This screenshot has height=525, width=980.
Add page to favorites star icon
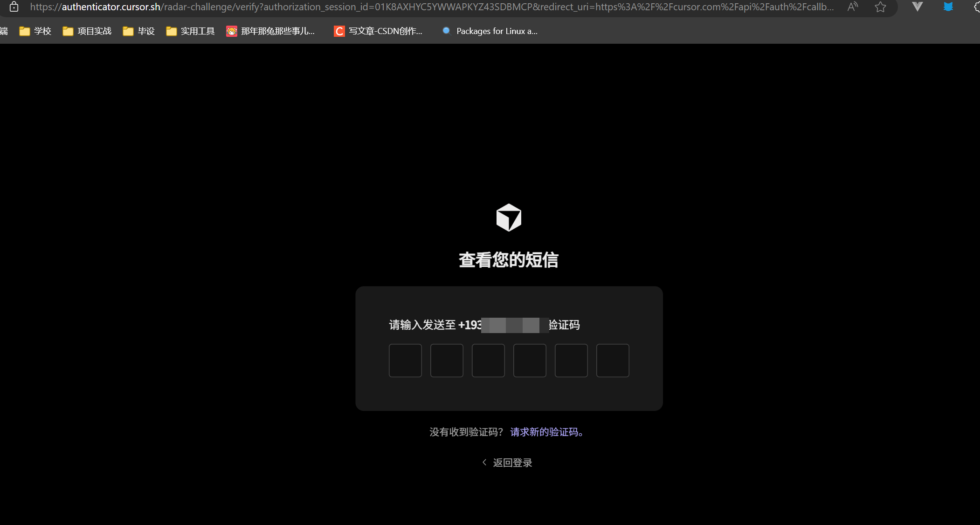[880, 7]
